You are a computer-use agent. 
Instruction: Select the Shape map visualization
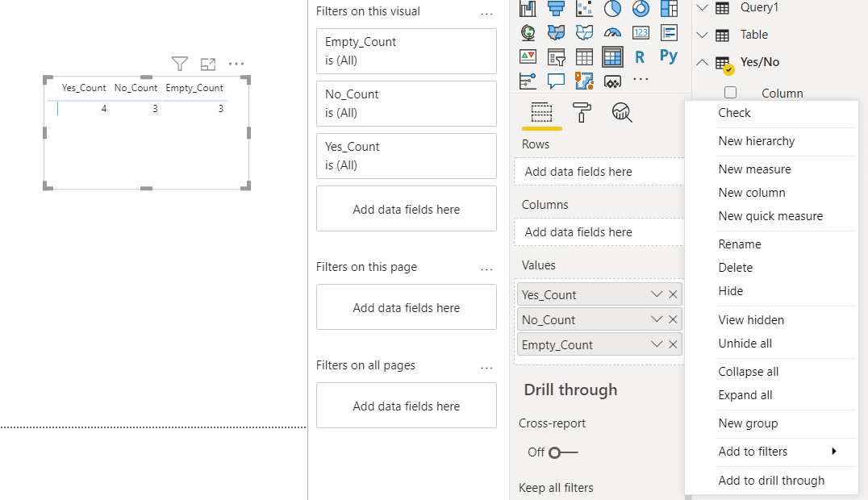584,33
